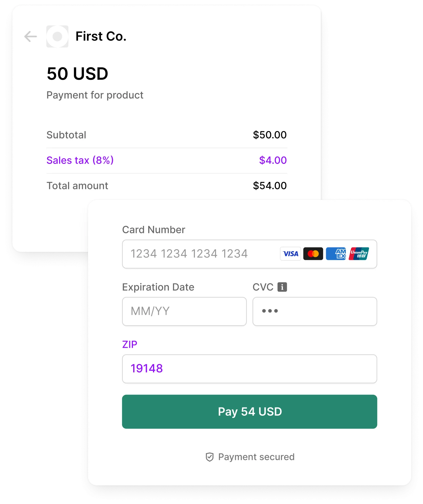Click the 50 USD heading

coord(77,74)
